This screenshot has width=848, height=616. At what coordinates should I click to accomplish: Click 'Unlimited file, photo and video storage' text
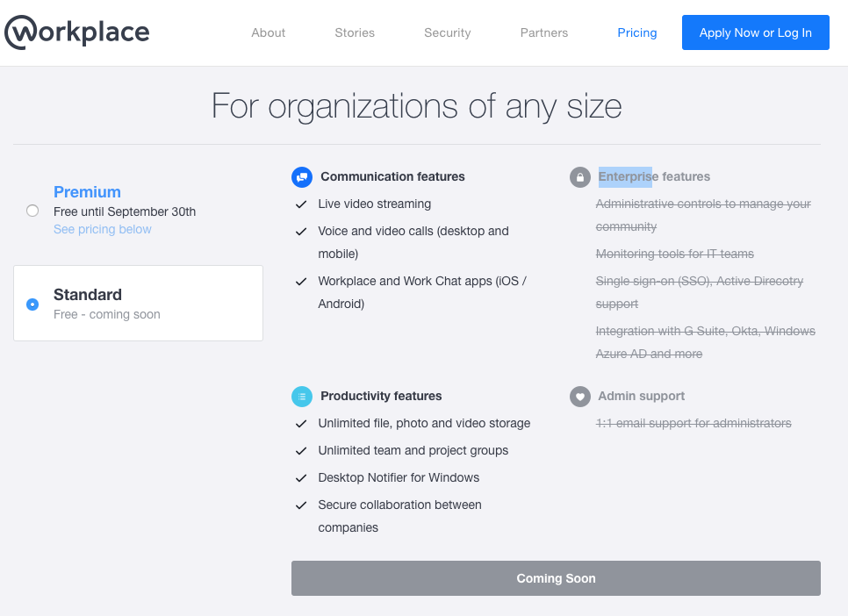click(424, 424)
